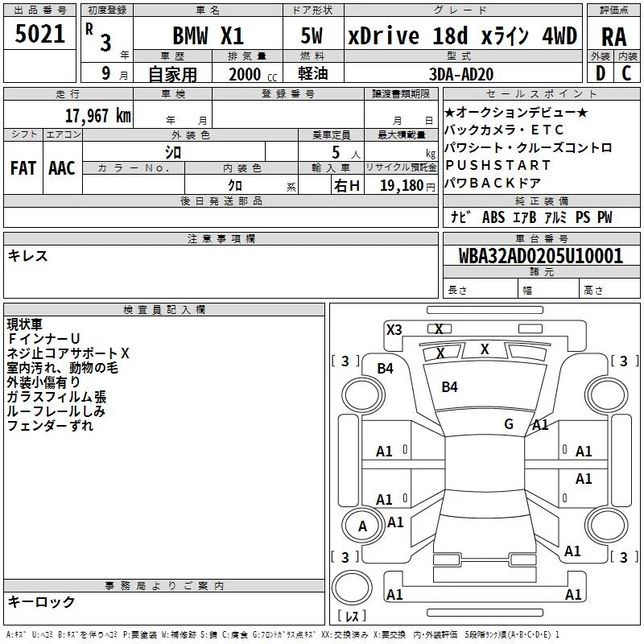Select the office notice キーロック
This screenshot has width=644, height=644.
pos(41,601)
